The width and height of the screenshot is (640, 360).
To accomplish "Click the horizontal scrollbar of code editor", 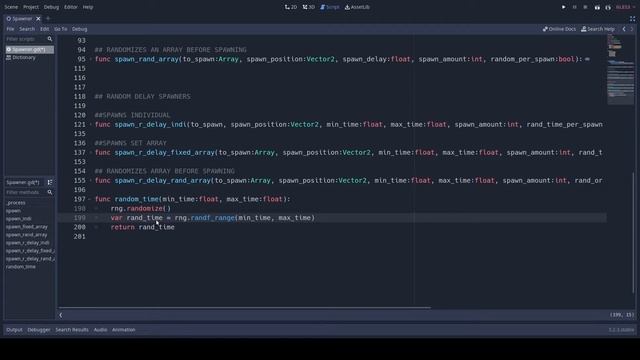I will click(245, 308).
